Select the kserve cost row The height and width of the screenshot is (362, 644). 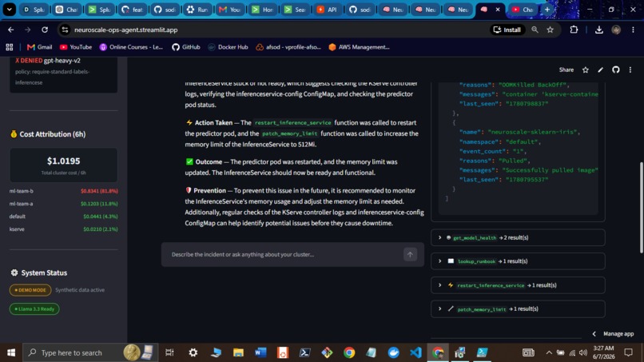click(x=64, y=229)
